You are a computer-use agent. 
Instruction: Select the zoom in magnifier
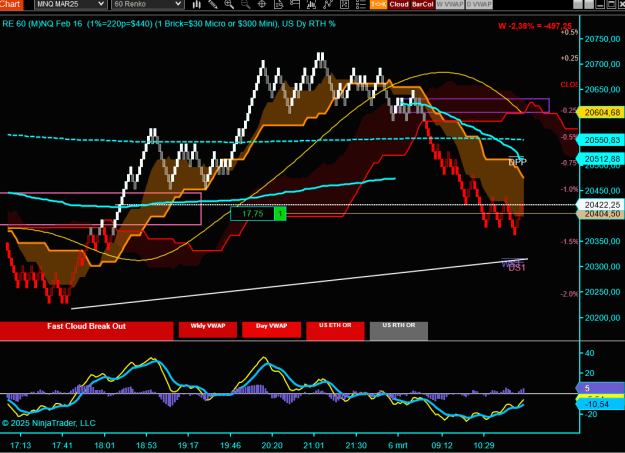tap(229, 4)
